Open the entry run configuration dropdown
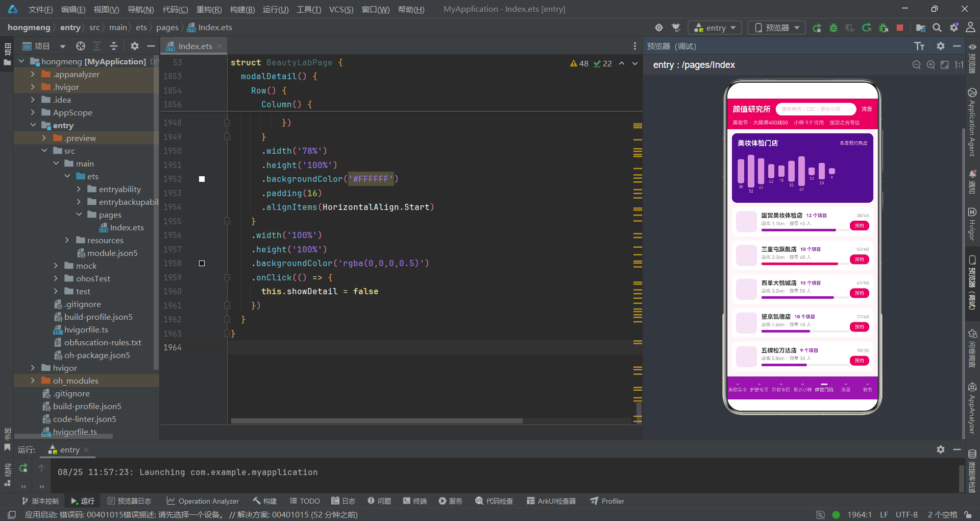This screenshot has height=521, width=980. pyautogui.click(x=715, y=28)
